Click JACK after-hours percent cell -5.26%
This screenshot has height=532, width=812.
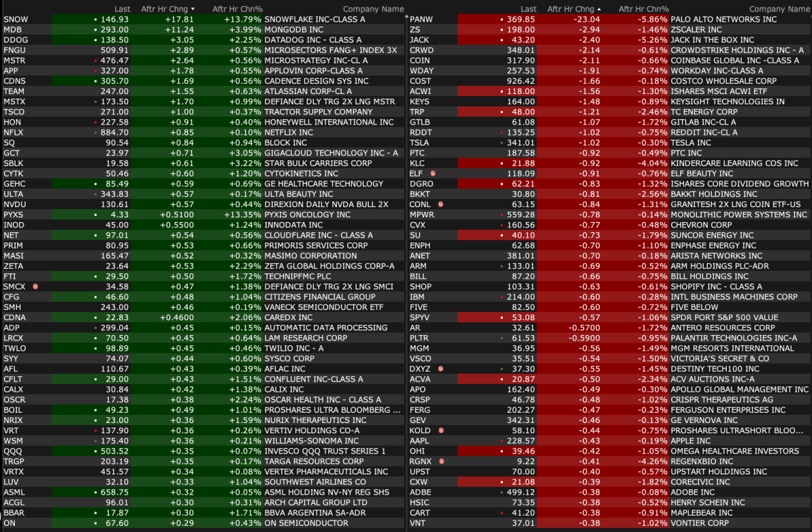coord(653,40)
